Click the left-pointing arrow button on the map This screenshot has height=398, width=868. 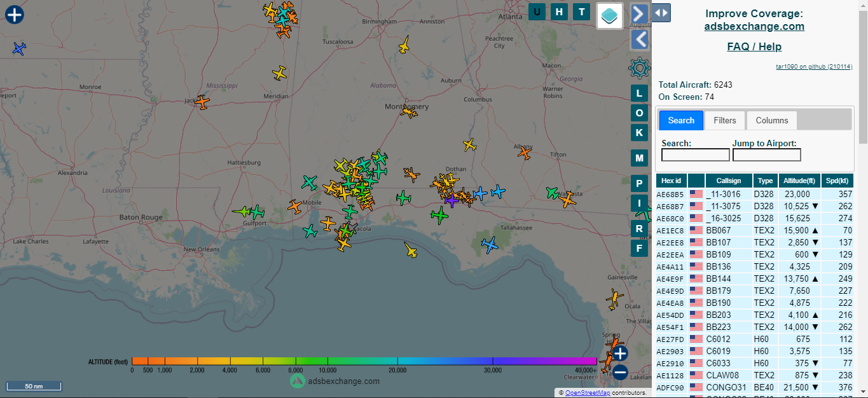pyautogui.click(x=640, y=39)
